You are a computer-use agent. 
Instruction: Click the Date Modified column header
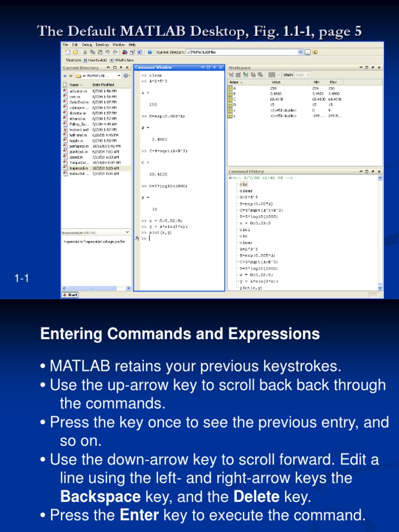pyautogui.click(x=103, y=85)
